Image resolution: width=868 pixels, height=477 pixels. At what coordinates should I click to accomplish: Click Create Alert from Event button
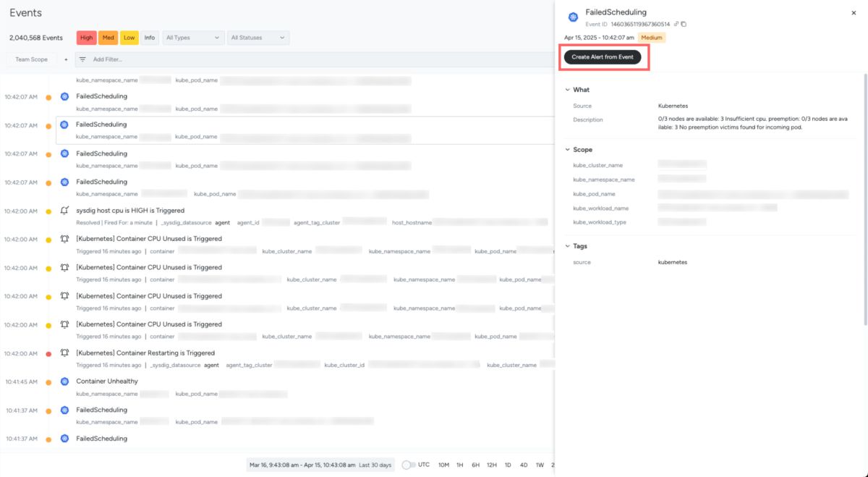click(x=603, y=57)
